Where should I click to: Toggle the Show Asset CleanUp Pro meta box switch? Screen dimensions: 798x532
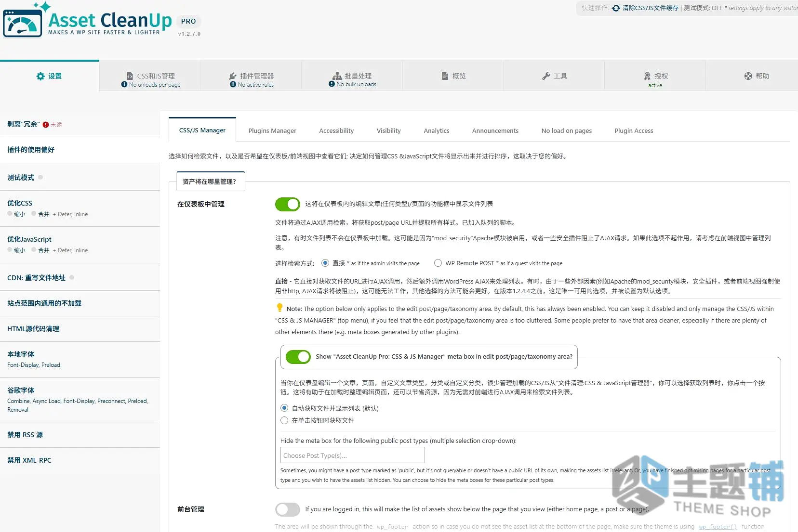[x=298, y=357]
